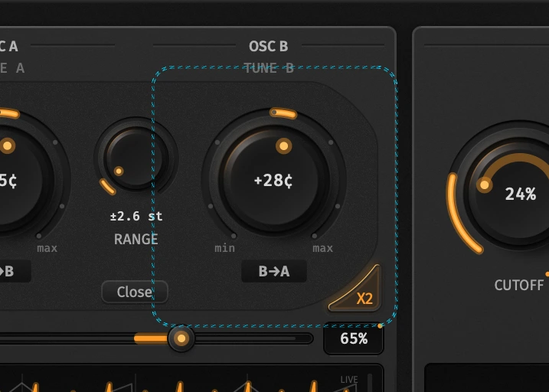Click the orange modulation arc above OSC B knob

click(283, 113)
